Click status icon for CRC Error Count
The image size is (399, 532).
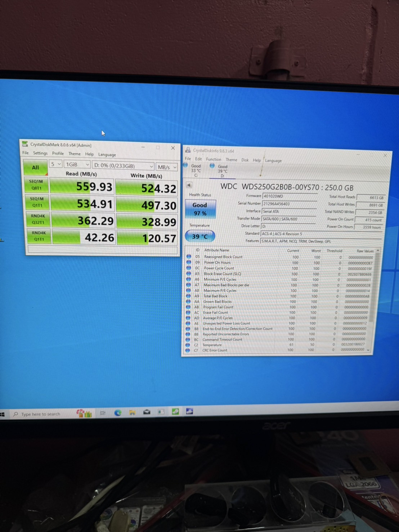click(187, 350)
